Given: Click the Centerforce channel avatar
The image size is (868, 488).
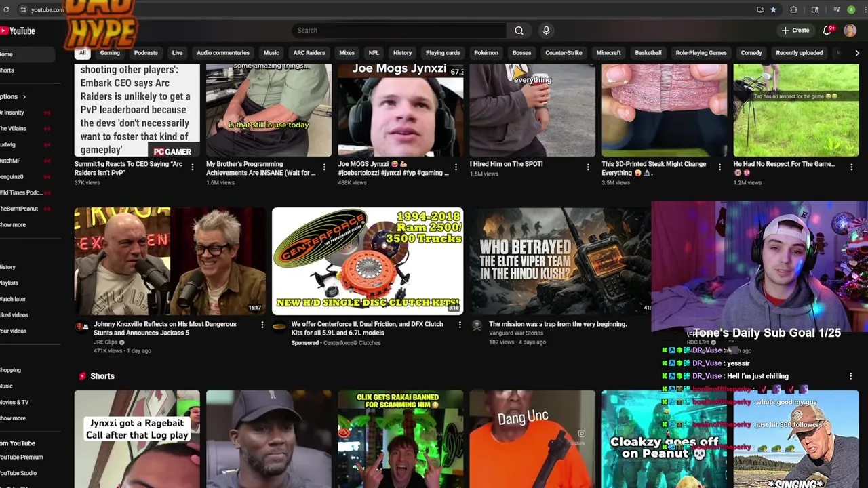Looking at the screenshot, I should [279, 327].
